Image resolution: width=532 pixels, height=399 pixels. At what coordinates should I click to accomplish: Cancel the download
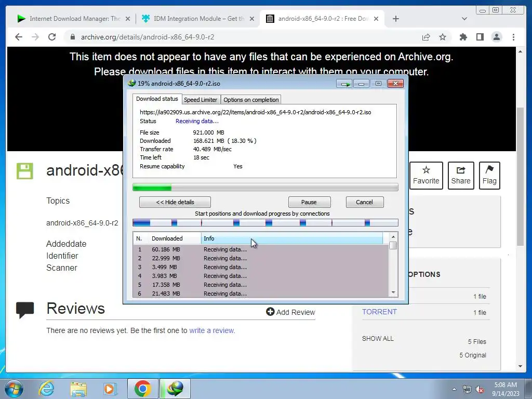(x=364, y=202)
